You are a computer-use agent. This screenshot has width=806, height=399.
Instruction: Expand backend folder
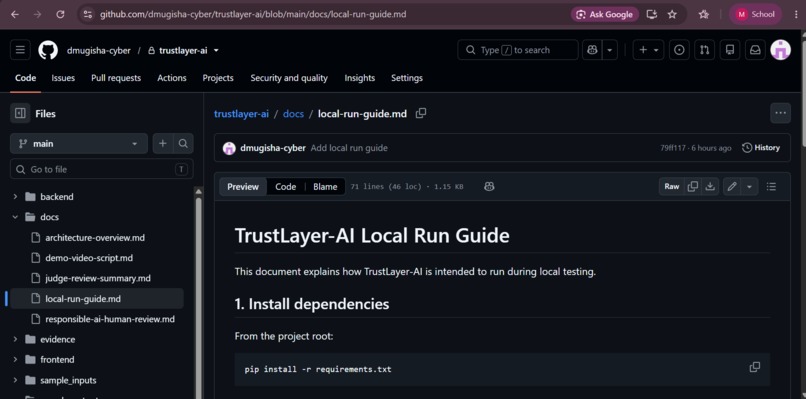[15, 197]
